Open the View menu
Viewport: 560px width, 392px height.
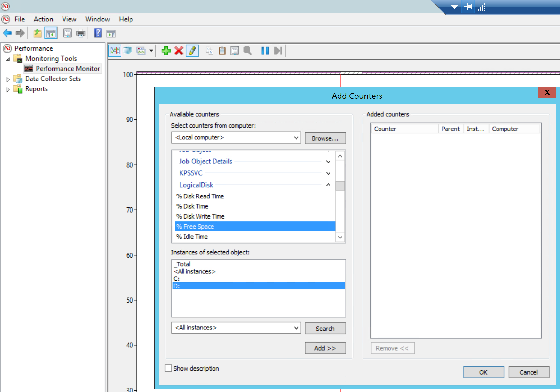point(69,19)
